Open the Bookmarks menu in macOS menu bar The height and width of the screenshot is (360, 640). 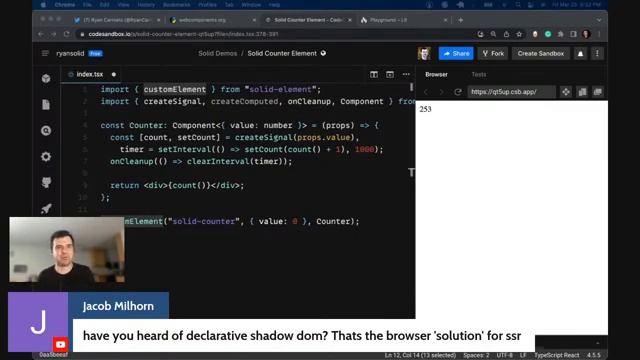pos(177,5)
